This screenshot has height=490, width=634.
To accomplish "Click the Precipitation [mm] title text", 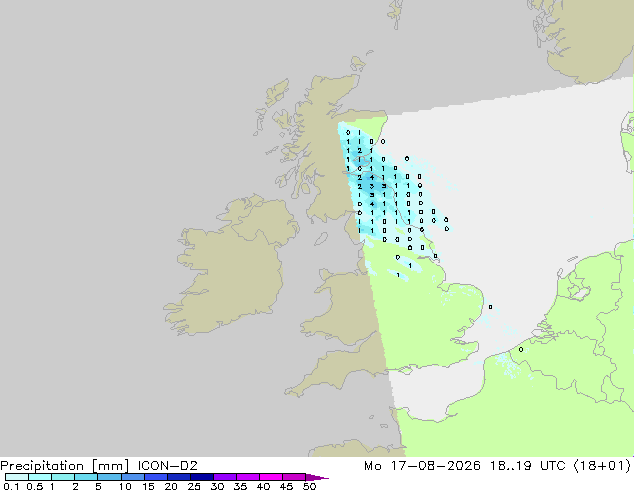I will [x=65, y=466].
